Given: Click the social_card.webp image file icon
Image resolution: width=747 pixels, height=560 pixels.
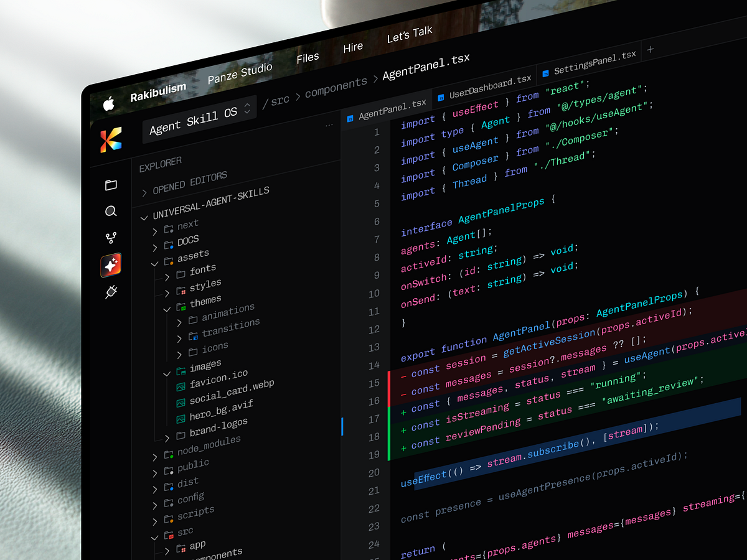Looking at the screenshot, I should 181,403.
